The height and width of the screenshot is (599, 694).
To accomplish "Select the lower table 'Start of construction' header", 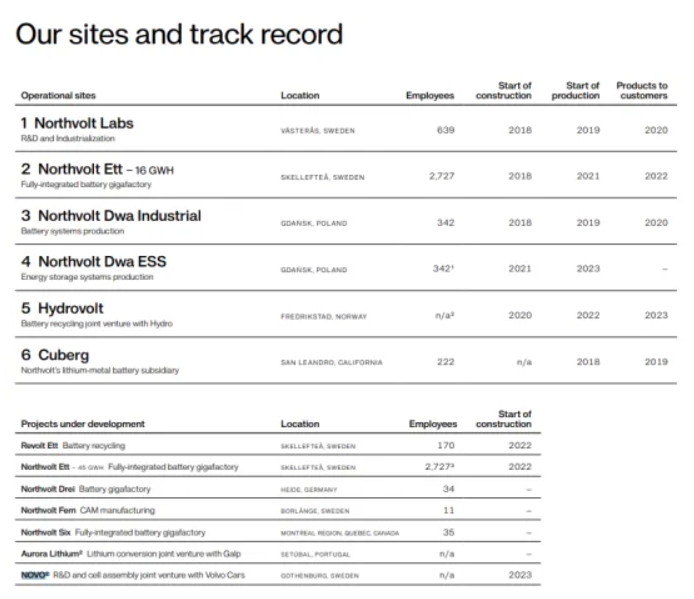I will coord(504,419).
